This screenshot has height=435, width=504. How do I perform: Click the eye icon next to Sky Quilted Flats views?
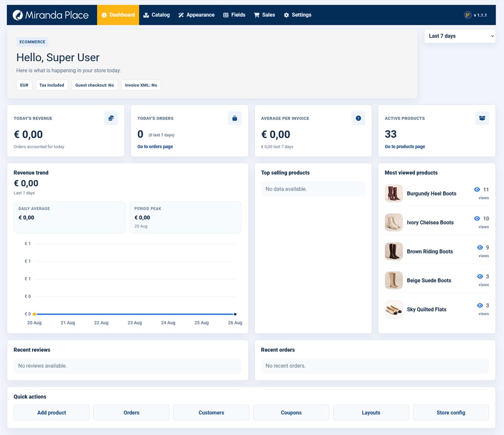[480, 305]
